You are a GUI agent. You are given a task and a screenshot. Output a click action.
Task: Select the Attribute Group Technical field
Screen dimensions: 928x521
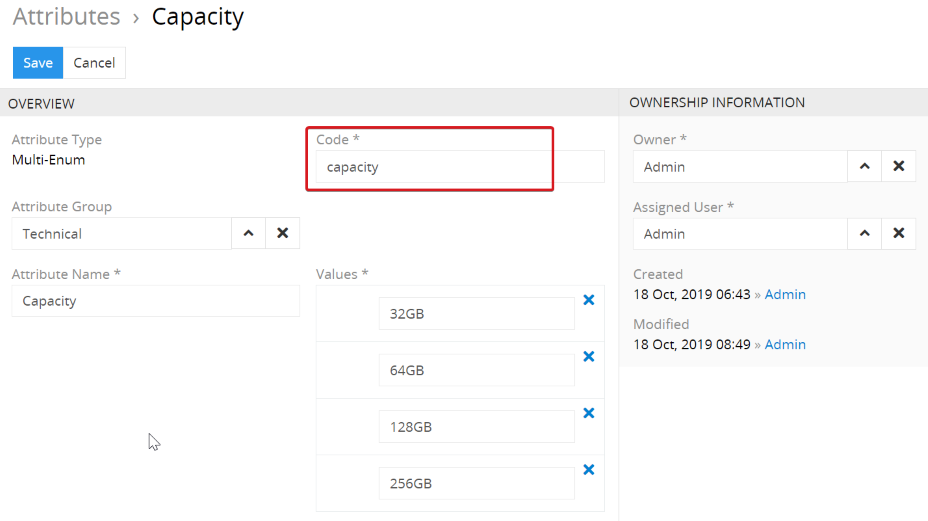(121, 233)
